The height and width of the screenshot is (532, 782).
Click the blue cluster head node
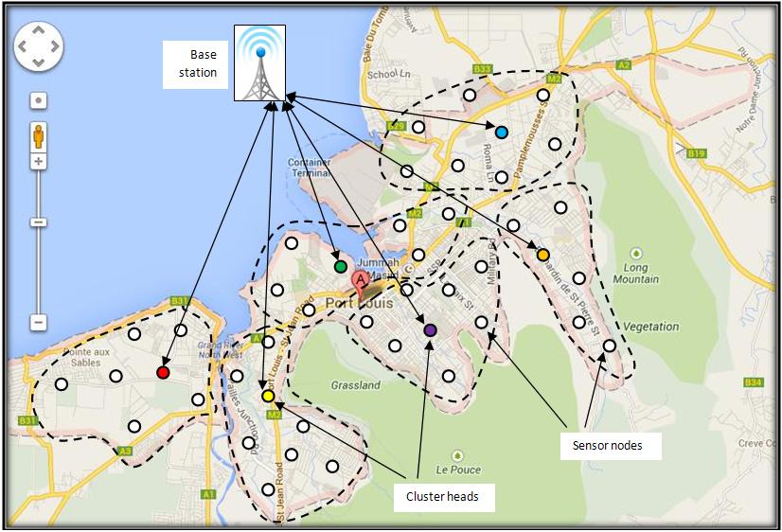(x=501, y=132)
